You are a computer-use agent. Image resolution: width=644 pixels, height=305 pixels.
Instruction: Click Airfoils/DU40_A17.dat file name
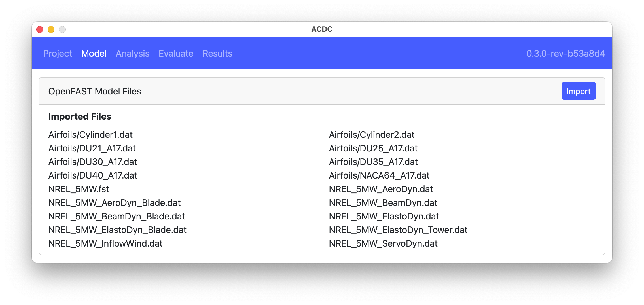pos(93,175)
